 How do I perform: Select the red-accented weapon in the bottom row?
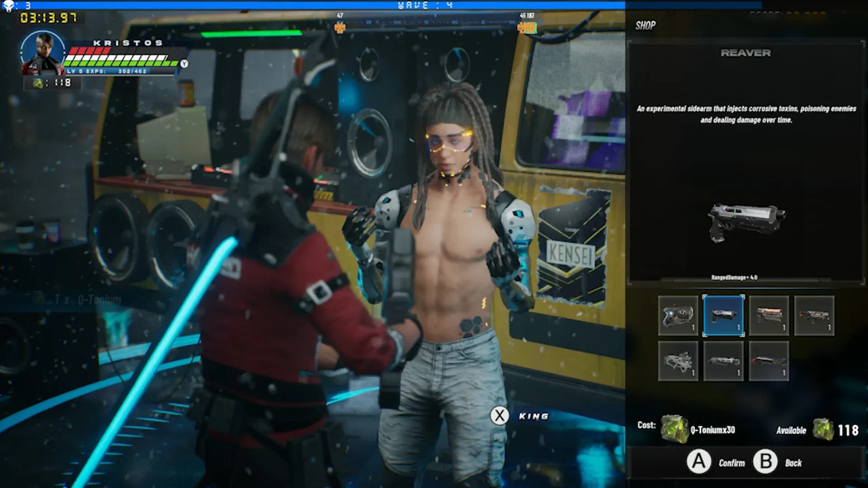click(x=769, y=361)
